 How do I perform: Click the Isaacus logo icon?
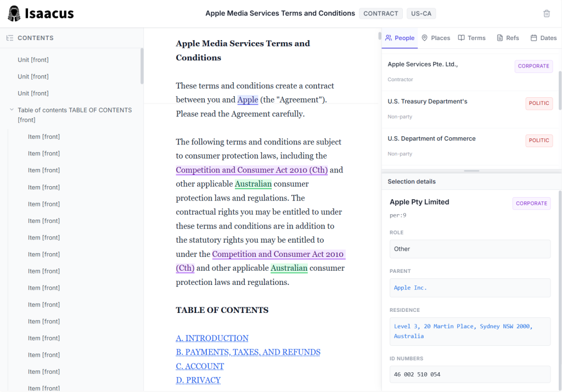click(14, 14)
